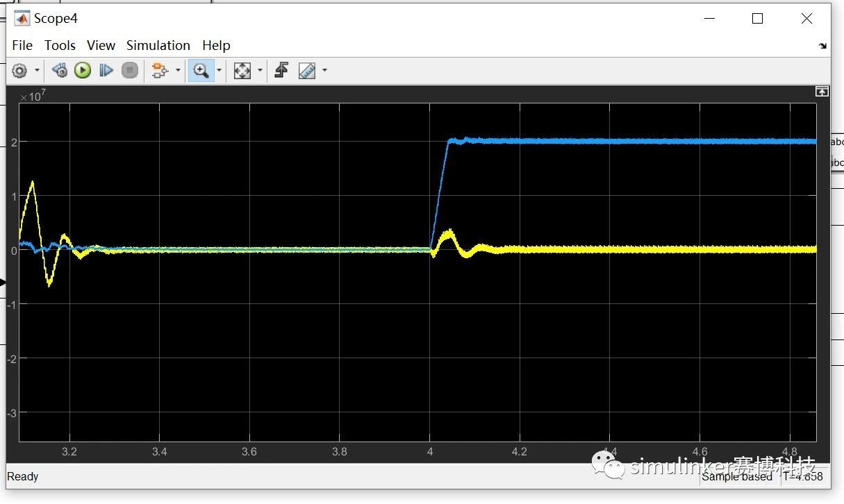Expand the Zoom tool dropdown arrow
This screenshot has height=504, width=844.
219,71
